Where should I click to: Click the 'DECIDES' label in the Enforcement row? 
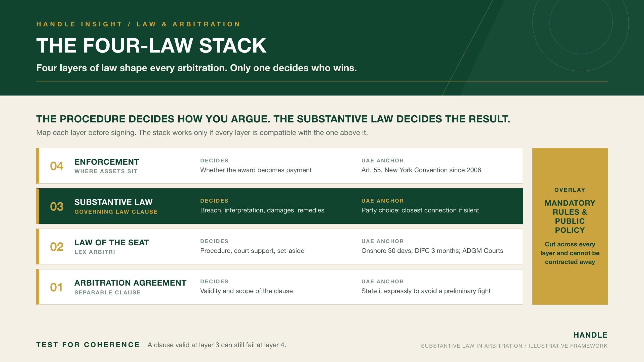point(214,161)
